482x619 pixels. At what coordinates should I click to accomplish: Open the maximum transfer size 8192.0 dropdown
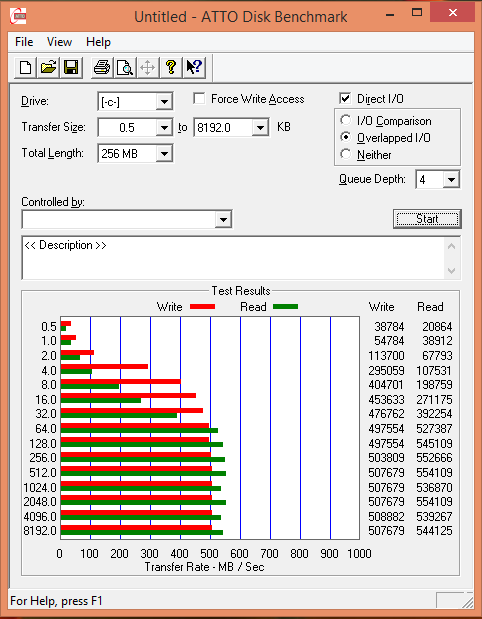260,128
